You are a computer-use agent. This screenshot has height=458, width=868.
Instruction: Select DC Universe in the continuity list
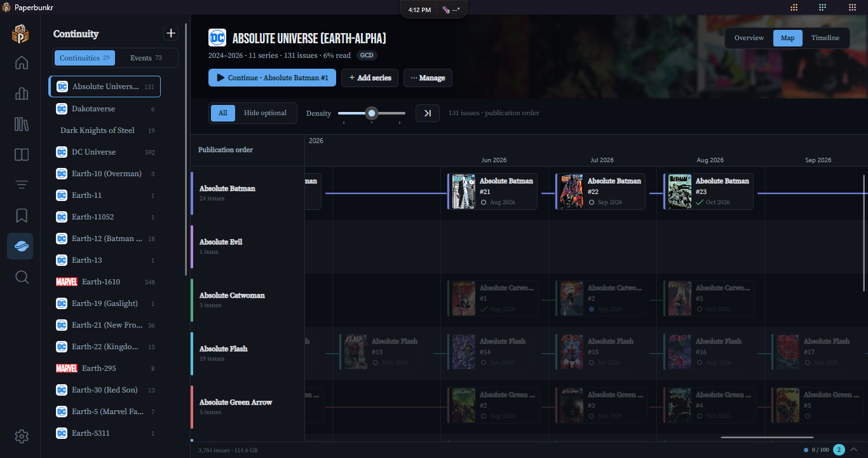pos(105,152)
